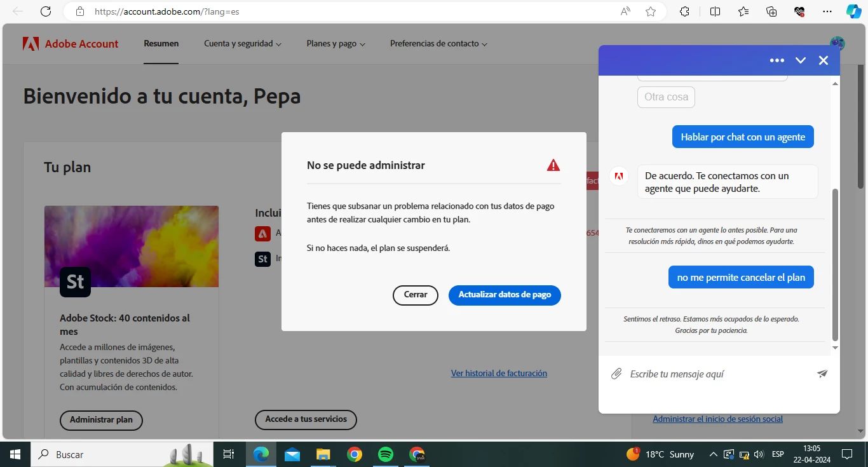Open Administrar el inicio de sesión social link

coord(717,419)
